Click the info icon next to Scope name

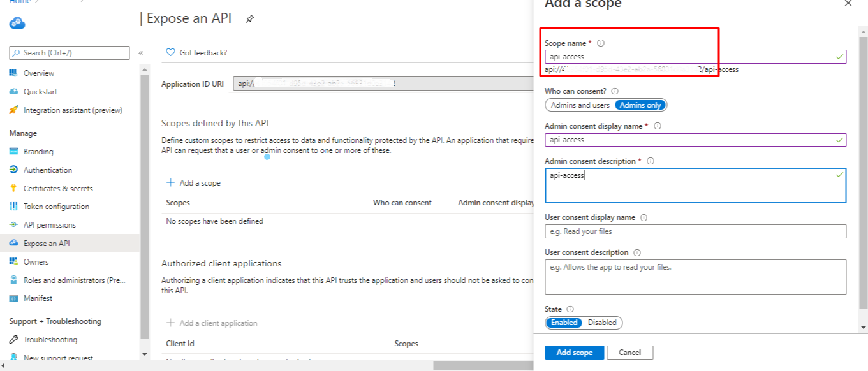601,43
